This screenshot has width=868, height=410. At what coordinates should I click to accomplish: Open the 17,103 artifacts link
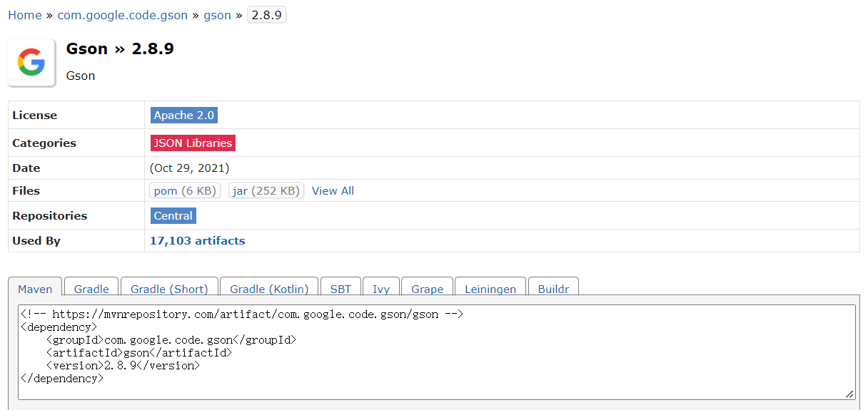pyautogui.click(x=197, y=240)
